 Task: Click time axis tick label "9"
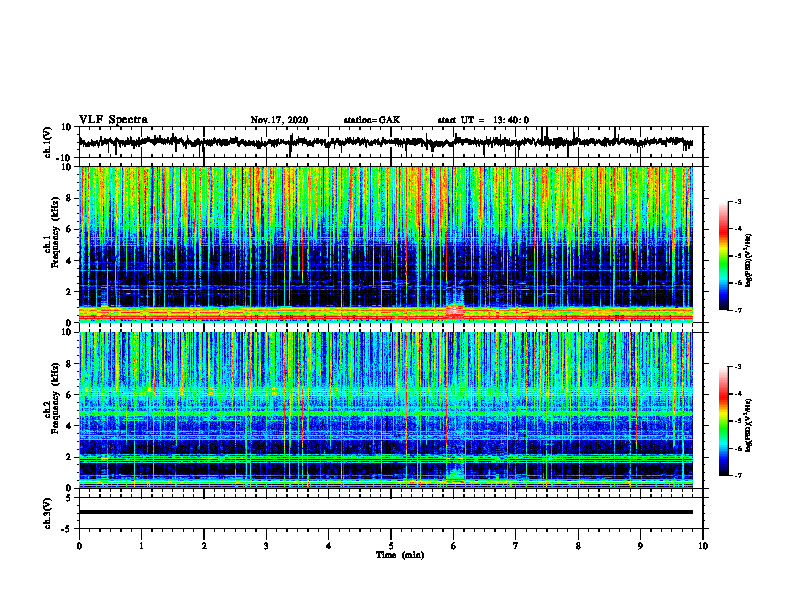pyautogui.click(x=640, y=546)
